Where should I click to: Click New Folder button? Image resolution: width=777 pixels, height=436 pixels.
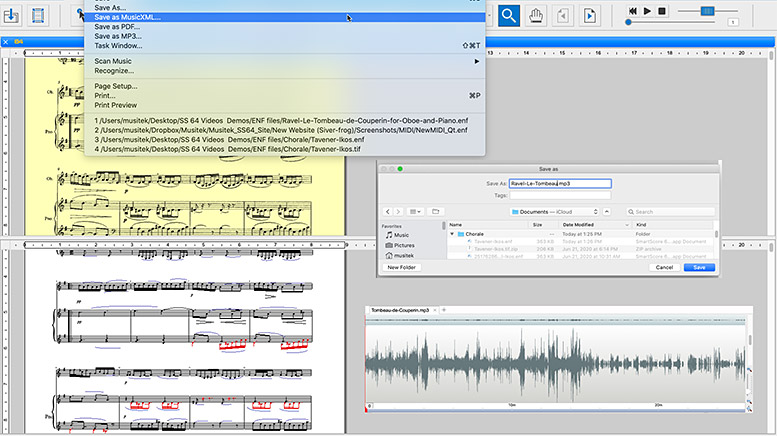[x=401, y=267]
